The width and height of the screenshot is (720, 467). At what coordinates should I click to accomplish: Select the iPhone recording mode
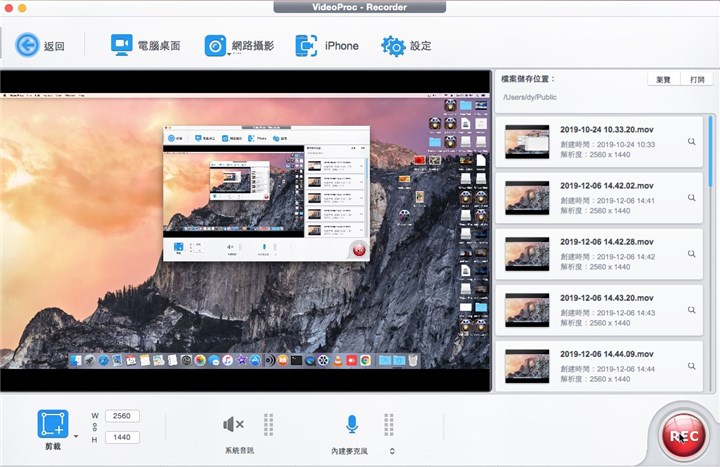pyautogui.click(x=326, y=45)
